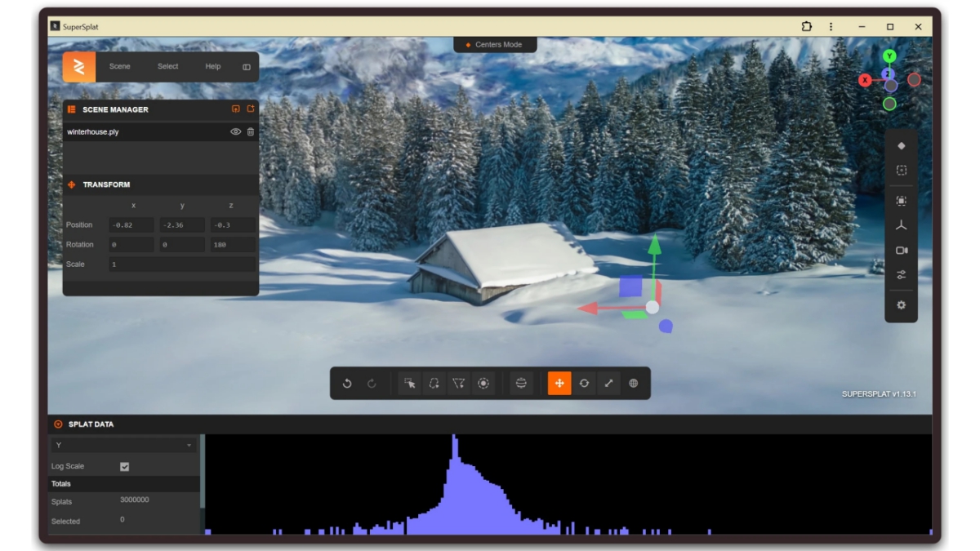Screen dimensions: 980x551
Task: Delete winterhouse.ply with the trash icon
Action: point(251,131)
